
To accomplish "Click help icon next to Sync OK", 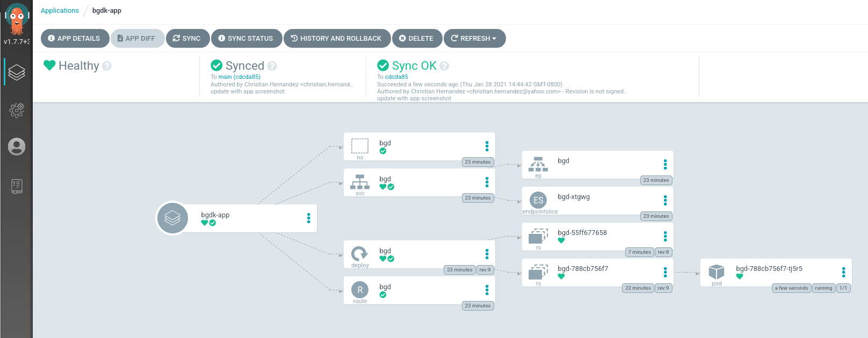I will tap(444, 66).
